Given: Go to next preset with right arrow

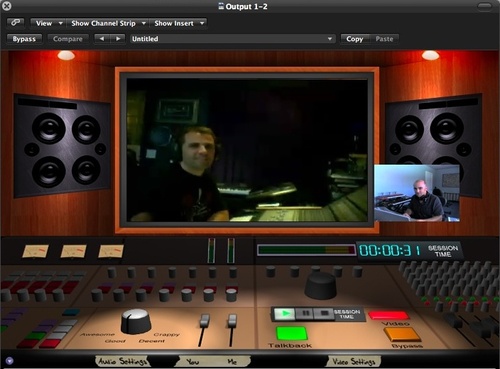Looking at the screenshot, I should pos(118,39).
